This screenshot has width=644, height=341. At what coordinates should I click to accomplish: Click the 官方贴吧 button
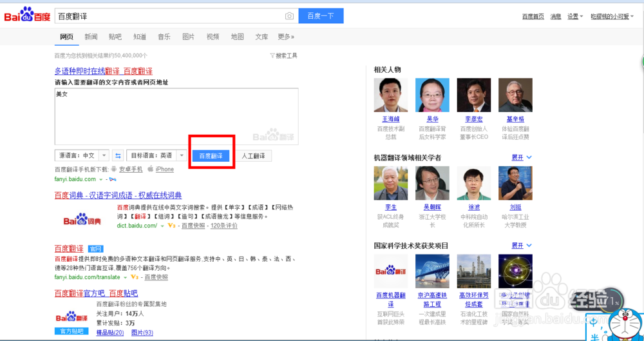click(x=71, y=331)
